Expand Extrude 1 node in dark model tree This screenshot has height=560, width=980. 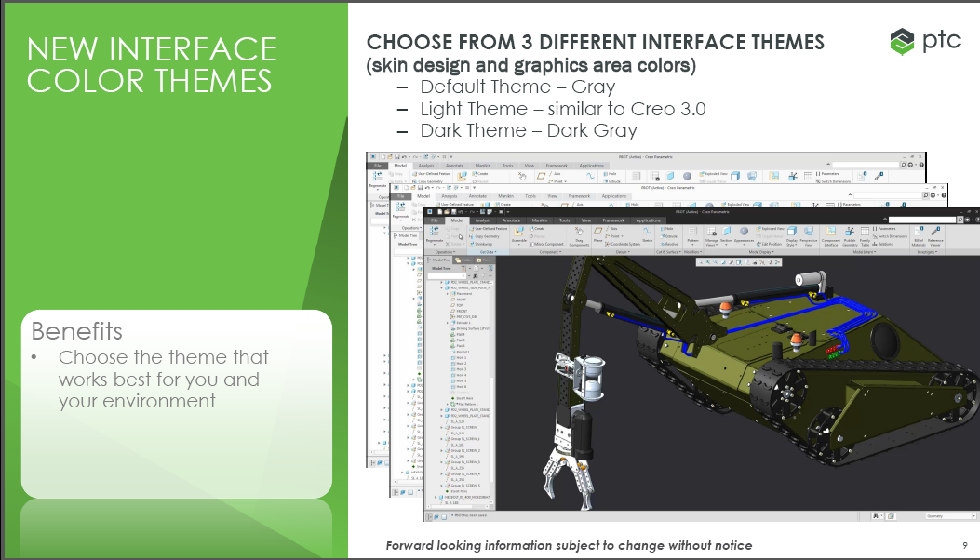(448, 323)
